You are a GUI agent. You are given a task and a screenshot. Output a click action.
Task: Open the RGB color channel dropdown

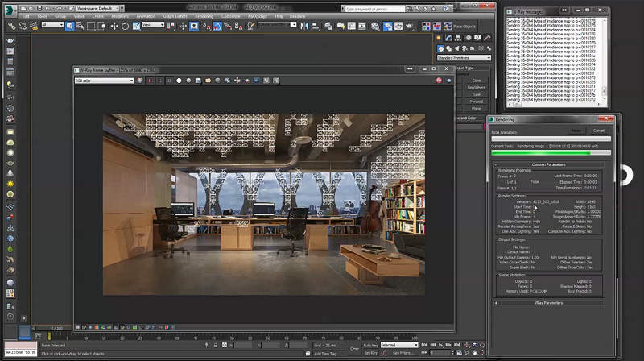point(104,81)
